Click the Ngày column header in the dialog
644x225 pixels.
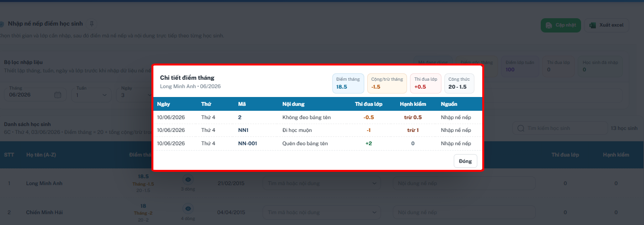coord(163,104)
